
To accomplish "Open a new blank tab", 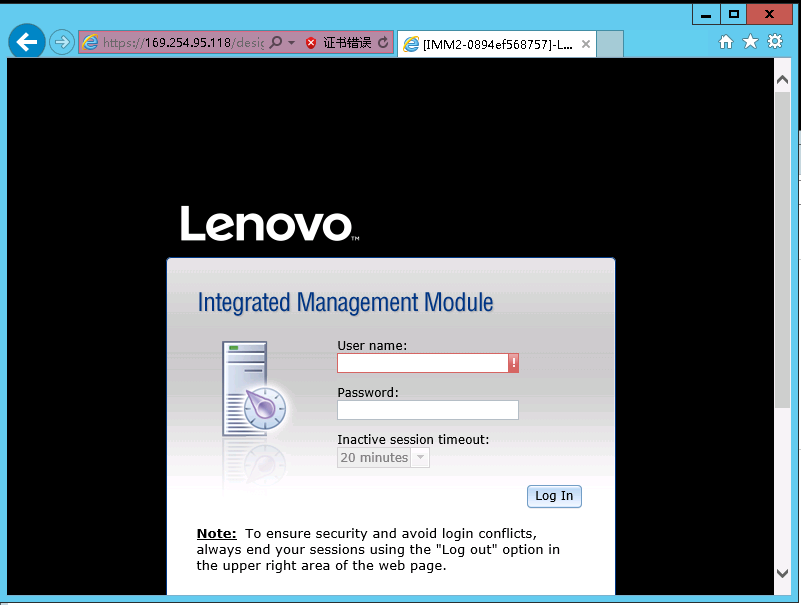I will click(610, 44).
